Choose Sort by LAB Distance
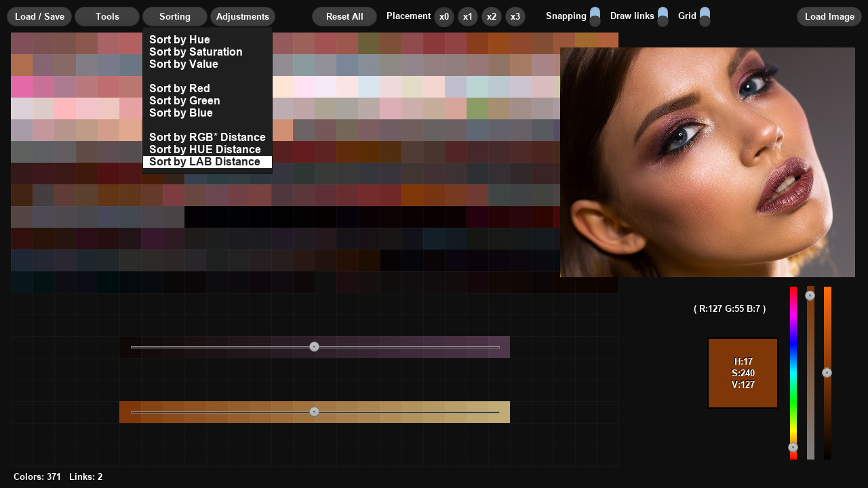Viewport: 868px width, 488px height. [x=205, y=162]
